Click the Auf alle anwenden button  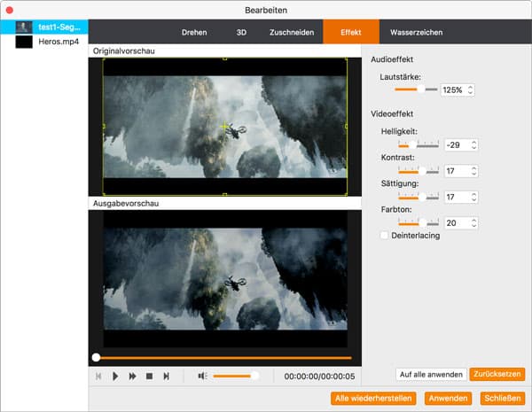tap(431, 375)
